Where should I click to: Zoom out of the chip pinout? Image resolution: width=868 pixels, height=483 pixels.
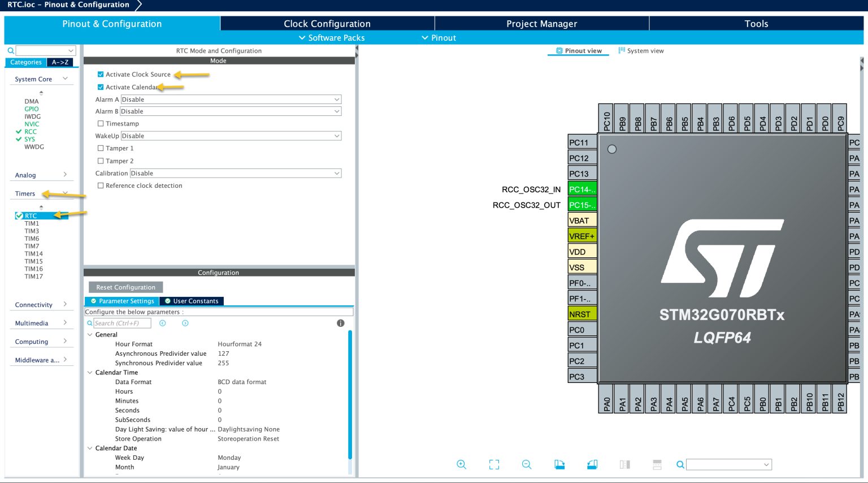point(527,464)
